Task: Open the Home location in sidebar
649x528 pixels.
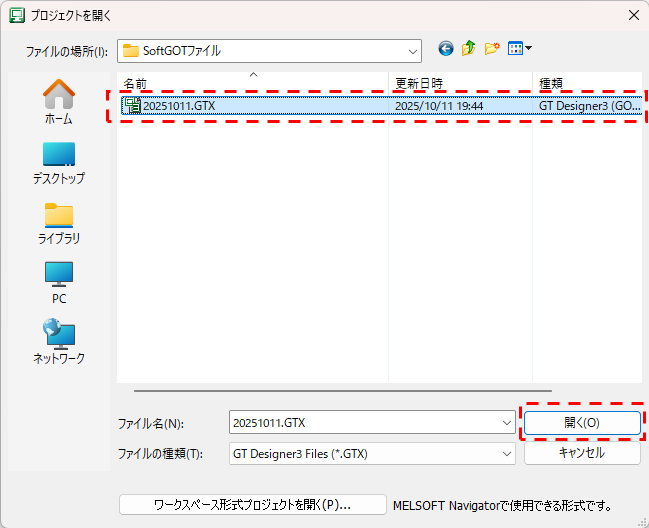Action: (x=58, y=102)
